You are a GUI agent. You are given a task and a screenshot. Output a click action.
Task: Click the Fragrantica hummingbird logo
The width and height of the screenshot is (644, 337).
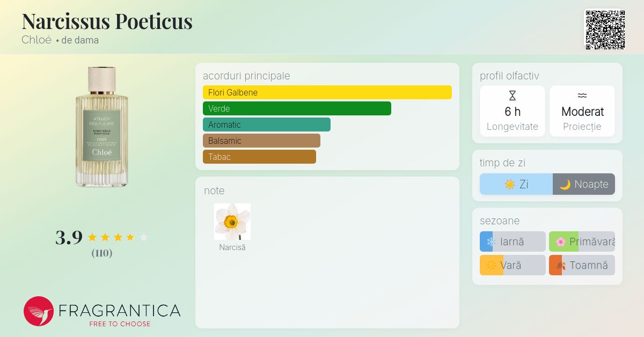[39, 311]
